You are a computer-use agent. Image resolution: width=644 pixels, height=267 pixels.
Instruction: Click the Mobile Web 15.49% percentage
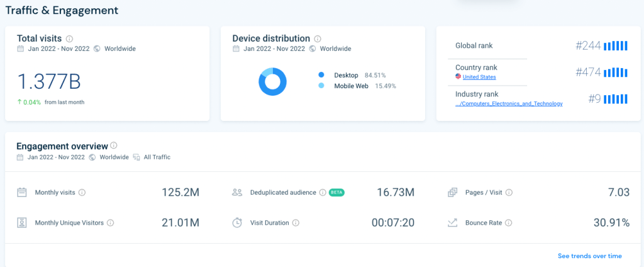[386, 86]
